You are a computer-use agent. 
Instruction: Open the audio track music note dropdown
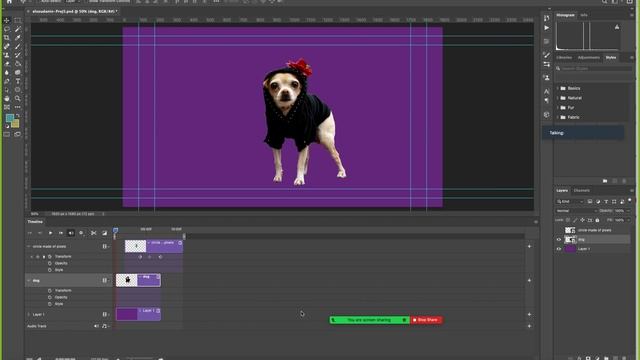pyautogui.click(x=105, y=326)
